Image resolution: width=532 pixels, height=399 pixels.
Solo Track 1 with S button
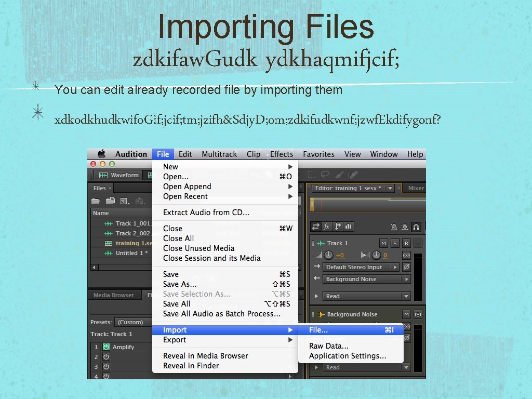coord(395,243)
